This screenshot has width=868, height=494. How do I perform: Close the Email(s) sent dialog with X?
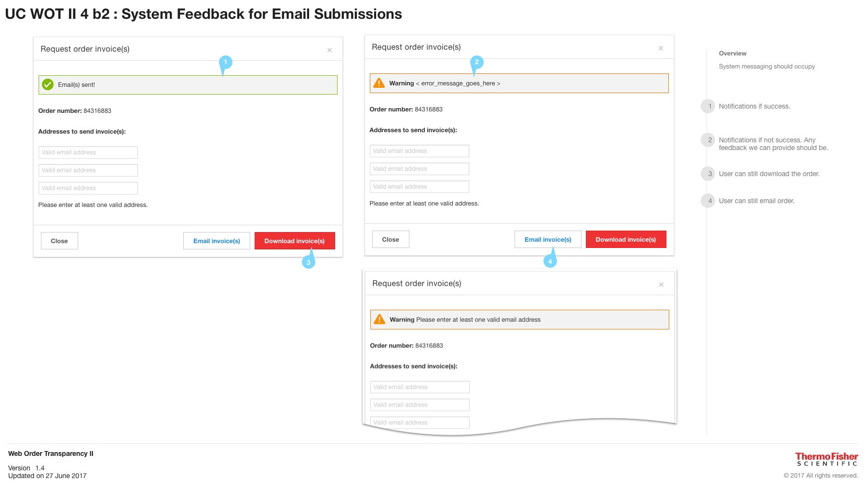pos(329,50)
